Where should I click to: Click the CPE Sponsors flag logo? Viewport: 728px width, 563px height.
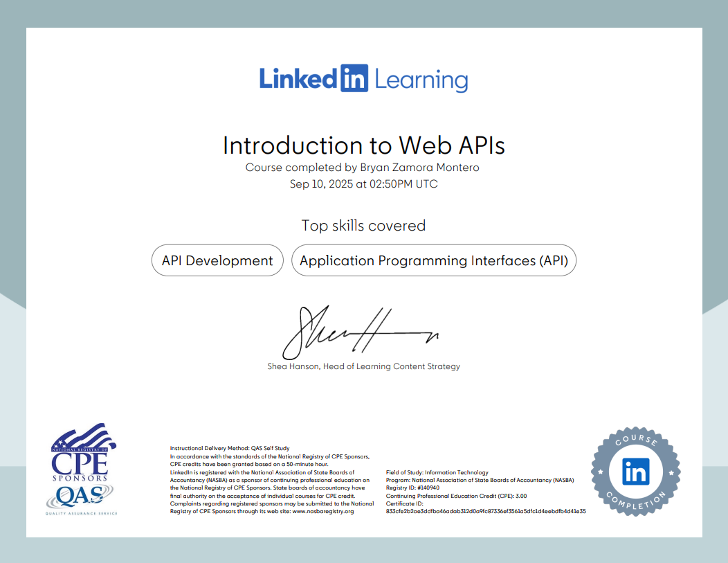point(83,454)
